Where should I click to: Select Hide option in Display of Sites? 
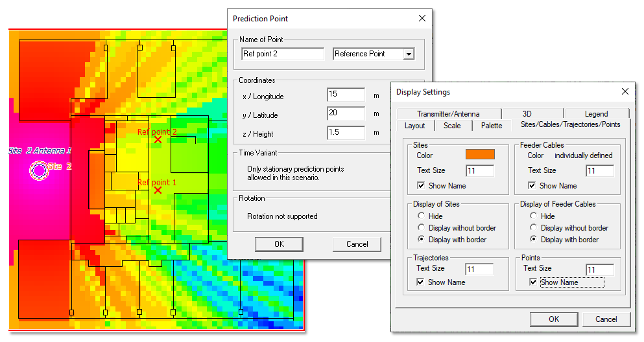(422, 216)
